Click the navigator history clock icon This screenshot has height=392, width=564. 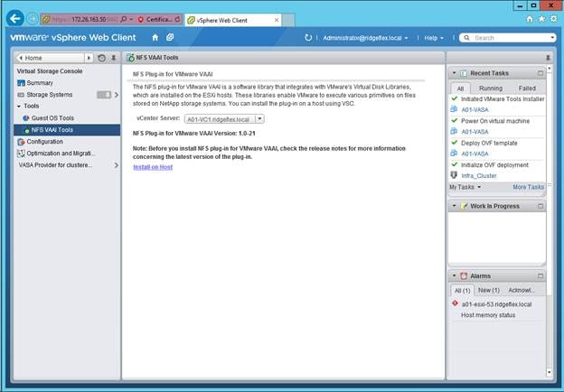coord(102,58)
